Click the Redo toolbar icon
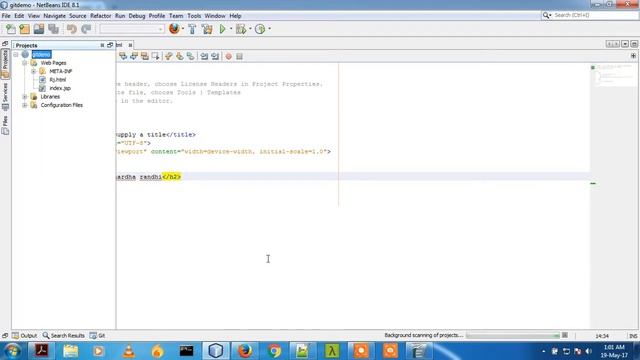Viewport: 640px width, 360px height. (x=86, y=29)
